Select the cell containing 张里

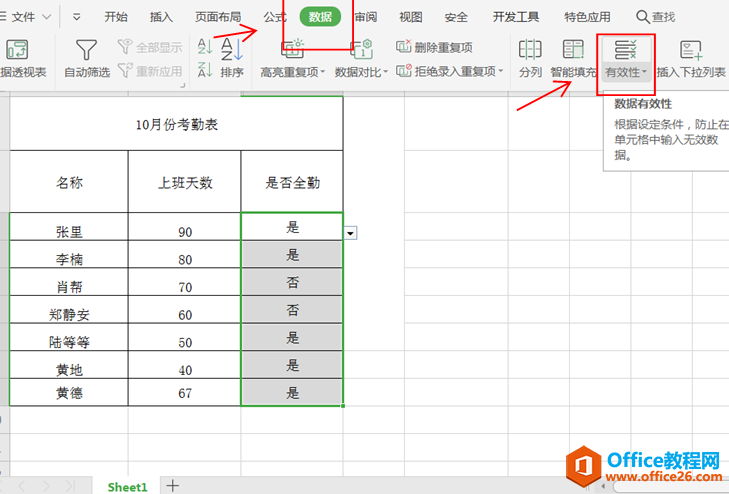69,227
